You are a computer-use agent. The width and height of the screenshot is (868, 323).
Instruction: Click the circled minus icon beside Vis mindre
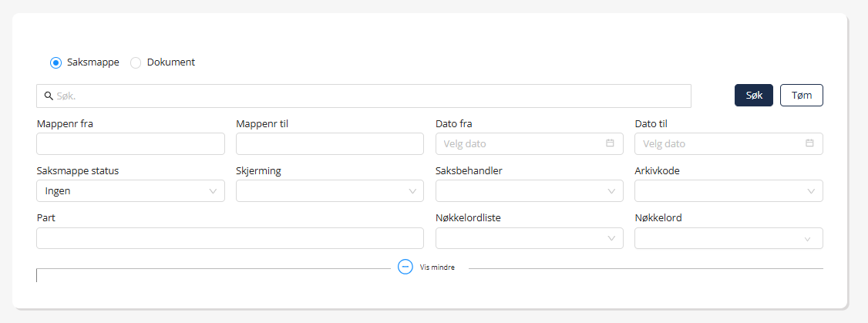tap(405, 267)
